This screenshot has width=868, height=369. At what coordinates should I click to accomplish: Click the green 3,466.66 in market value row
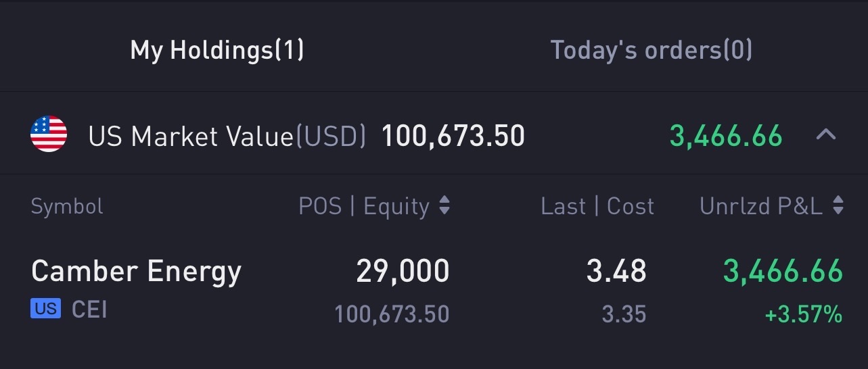[x=726, y=136]
